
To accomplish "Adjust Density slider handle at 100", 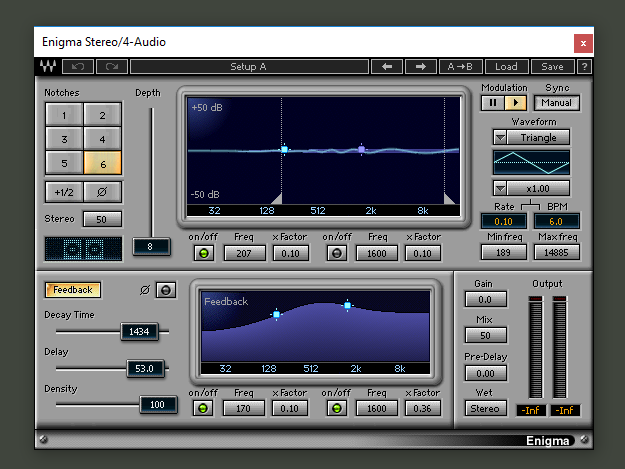I will (x=158, y=404).
